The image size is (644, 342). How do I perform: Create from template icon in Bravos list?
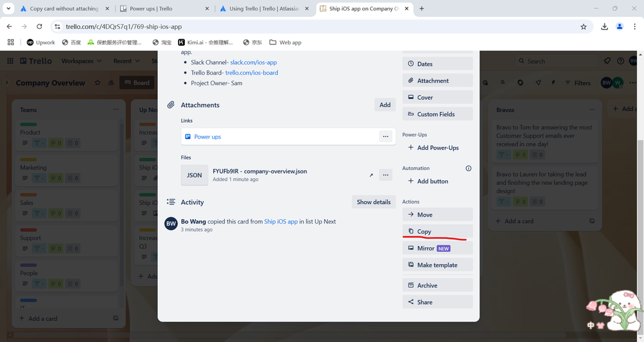tap(592, 221)
